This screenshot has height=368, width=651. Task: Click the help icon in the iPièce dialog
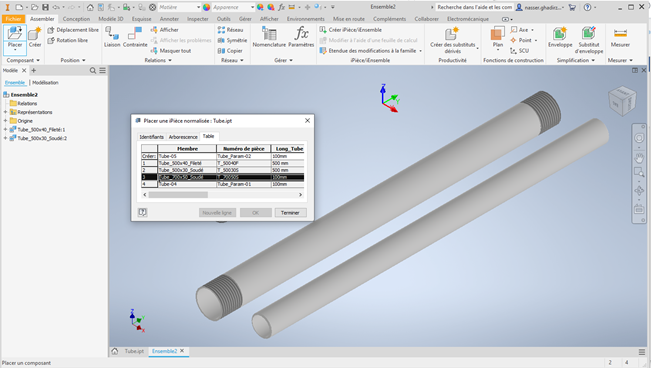[x=142, y=212]
